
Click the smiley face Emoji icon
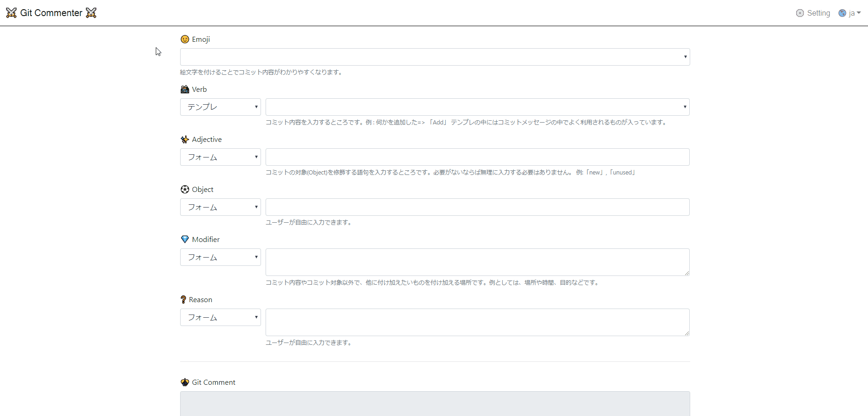185,39
